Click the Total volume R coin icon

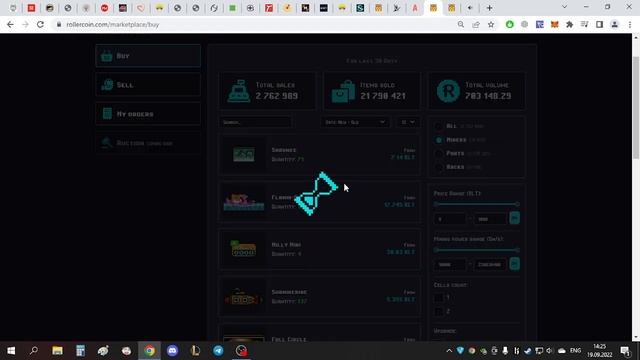448,91
